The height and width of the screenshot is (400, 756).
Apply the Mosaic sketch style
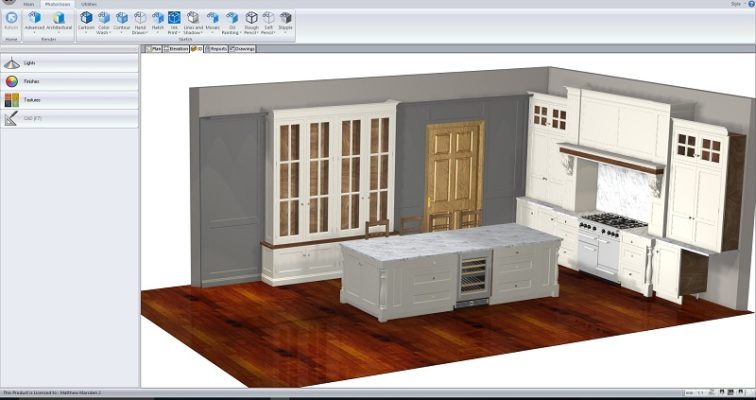[213, 18]
